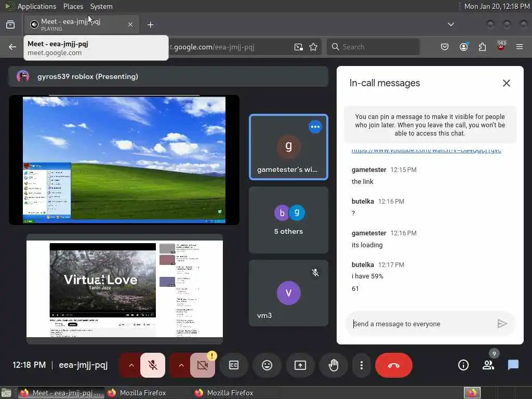The height and width of the screenshot is (399, 532).
Task: Open meeting details info icon
Action: point(463,365)
